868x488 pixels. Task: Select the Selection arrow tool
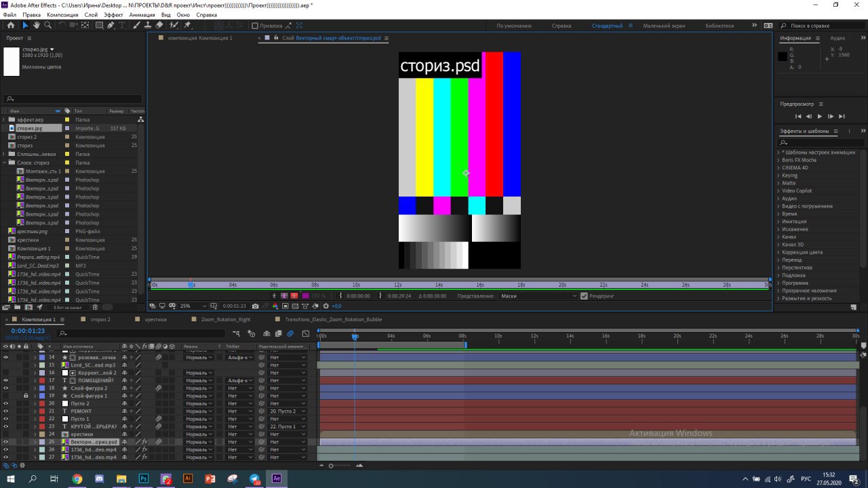tap(25, 25)
